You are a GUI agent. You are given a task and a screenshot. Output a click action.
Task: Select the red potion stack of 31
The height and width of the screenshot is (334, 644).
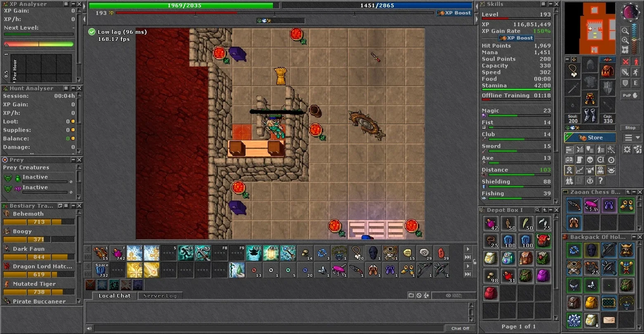coord(508,276)
